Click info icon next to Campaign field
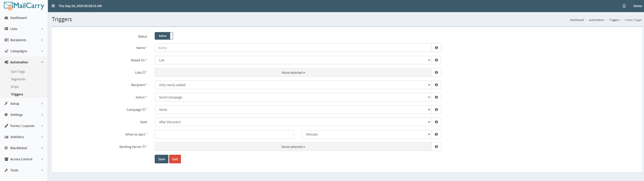 click(436, 110)
